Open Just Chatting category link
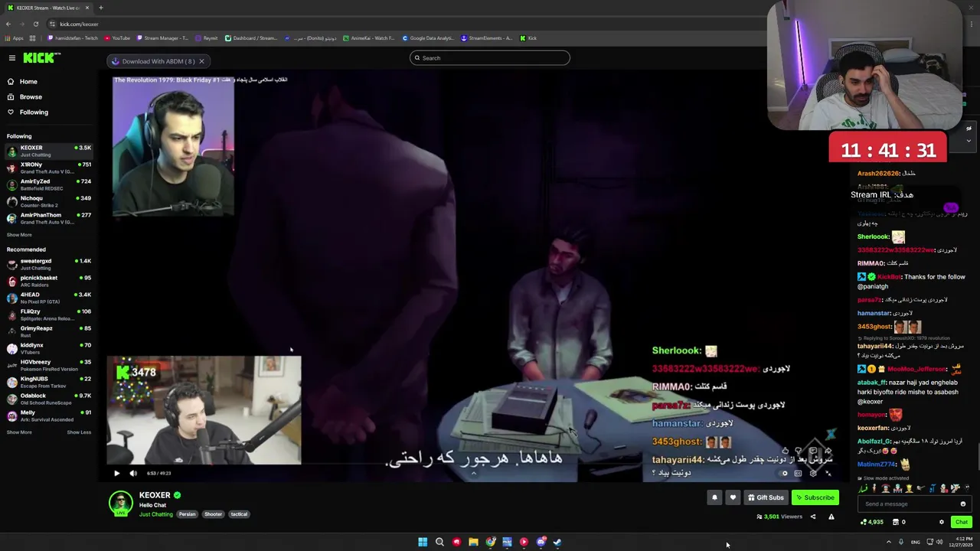Image resolution: width=980 pixels, height=551 pixels. click(x=156, y=514)
